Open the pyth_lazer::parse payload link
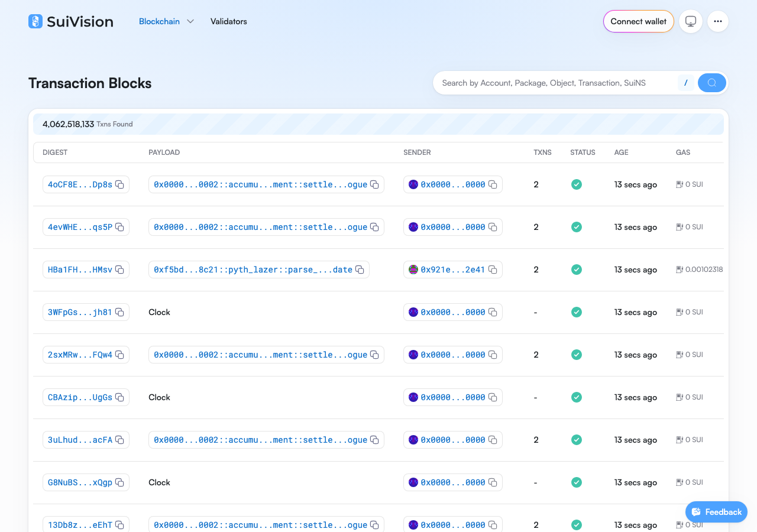This screenshot has width=757, height=532. (x=253, y=270)
